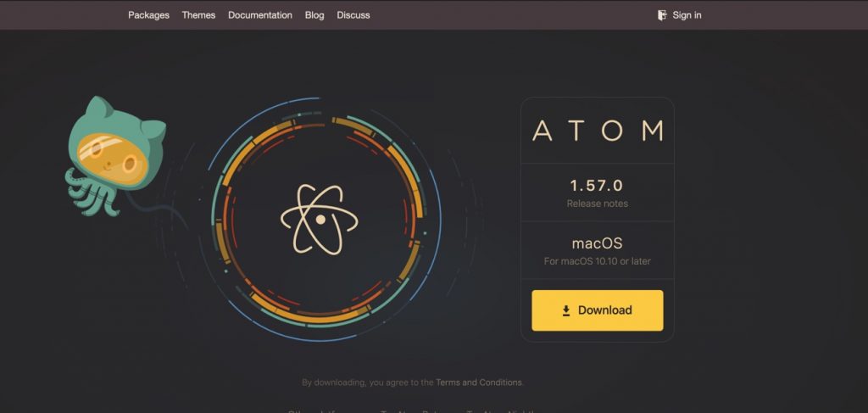Open the Blog link
Screen dimensions: 868x413
[314, 15]
